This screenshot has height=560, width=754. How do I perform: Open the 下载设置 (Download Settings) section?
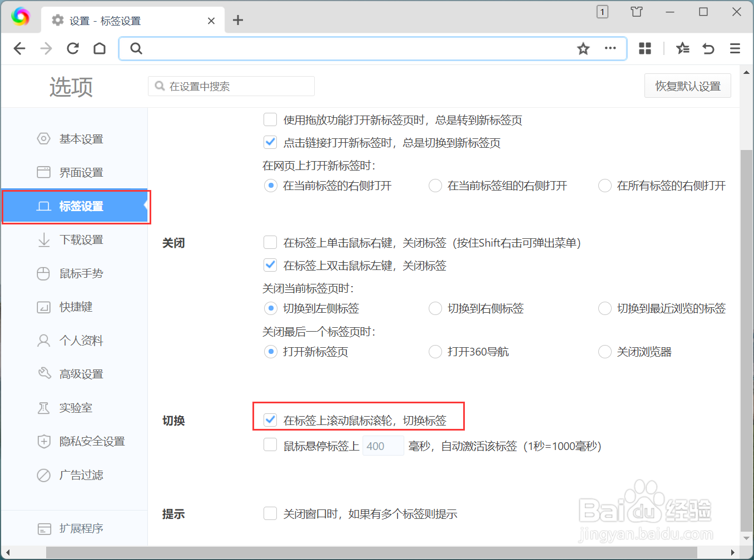pyautogui.click(x=81, y=239)
